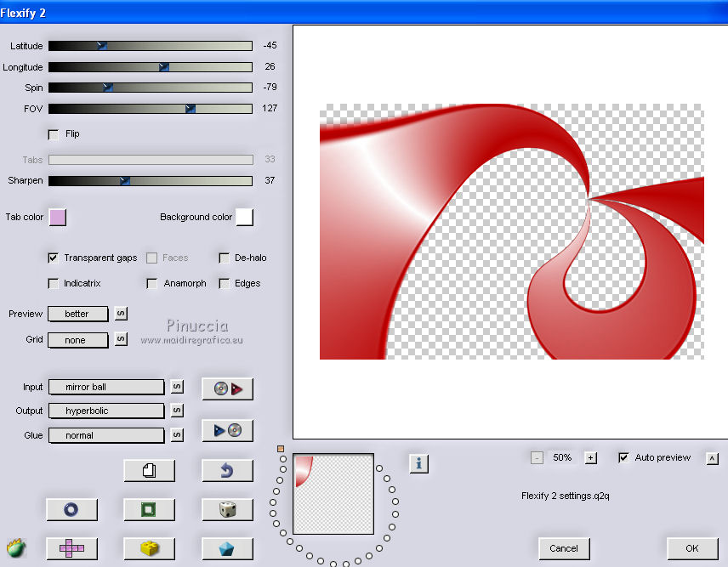The height and width of the screenshot is (567, 728).
Task: Click the green globe flame icon
Action: [x=16, y=548]
